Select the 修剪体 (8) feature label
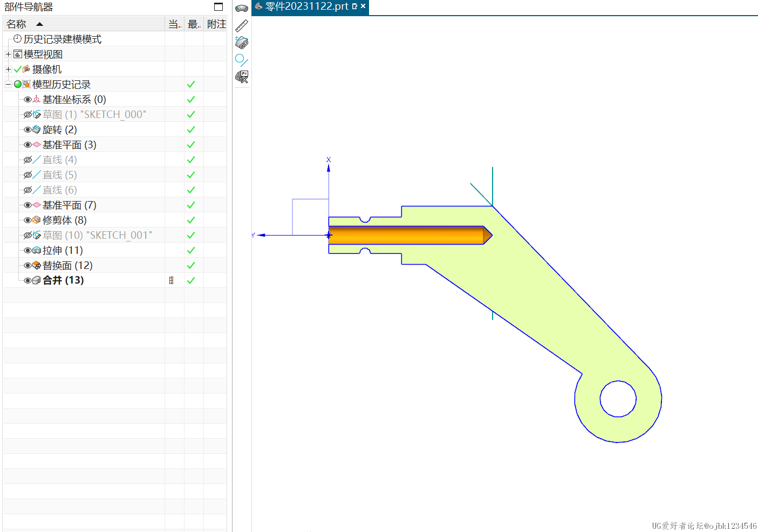This screenshot has width=758, height=532. tap(65, 220)
